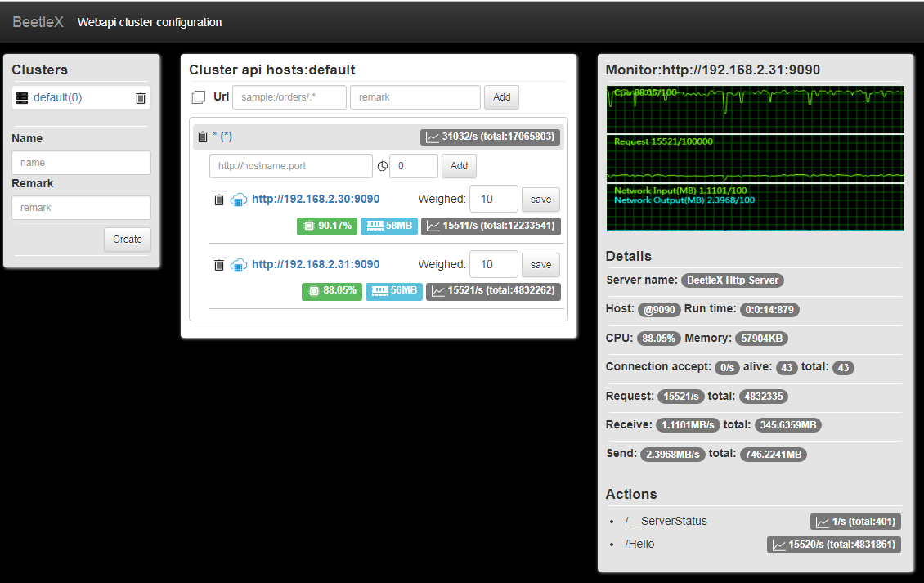Screen dimensions: 924x583
Task: Click Add button next to remark field
Action: click(501, 97)
